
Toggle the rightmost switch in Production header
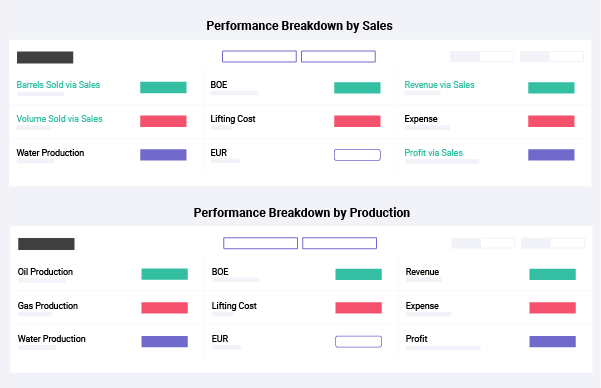(553, 243)
